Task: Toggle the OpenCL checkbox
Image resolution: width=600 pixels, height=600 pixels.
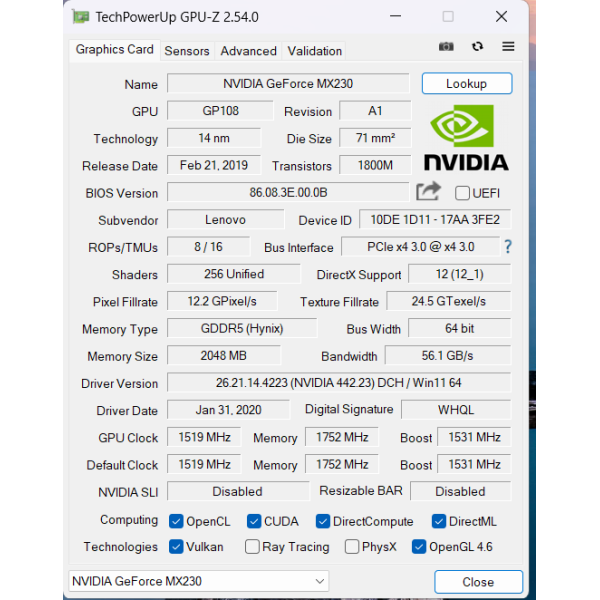Action: [x=176, y=521]
